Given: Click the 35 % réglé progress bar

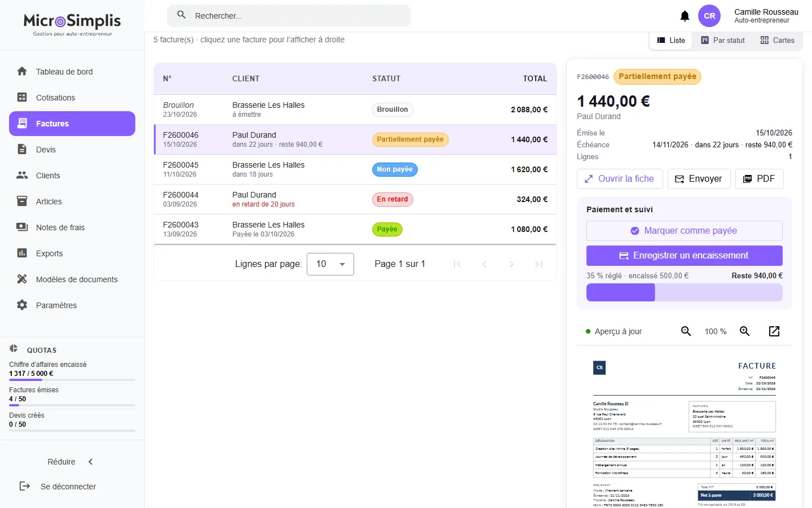Looking at the screenshot, I should (685, 292).
